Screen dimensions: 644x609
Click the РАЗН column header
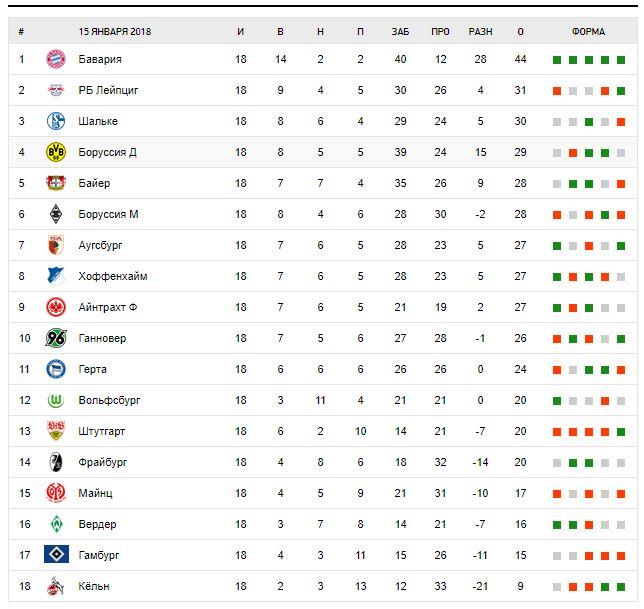coord(481,31)
